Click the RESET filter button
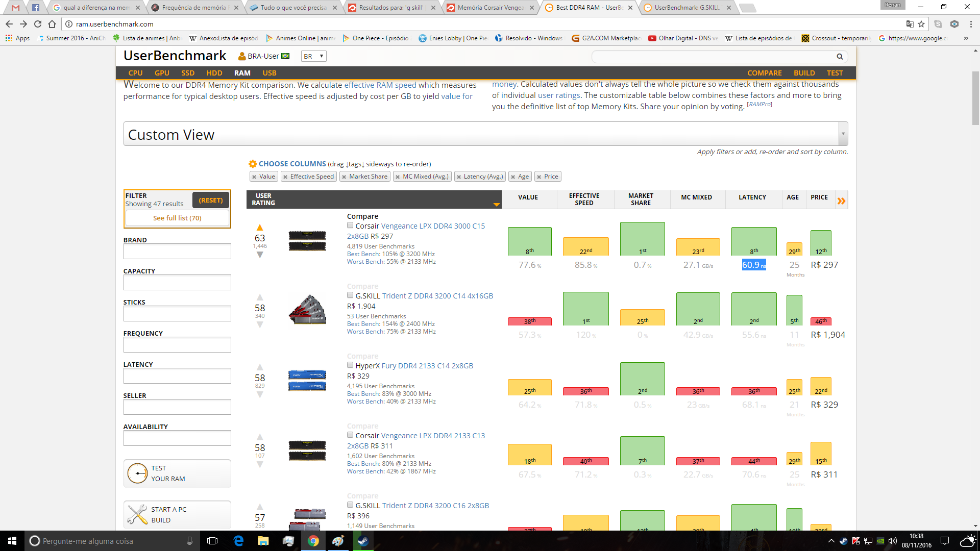 coord(211,200)
